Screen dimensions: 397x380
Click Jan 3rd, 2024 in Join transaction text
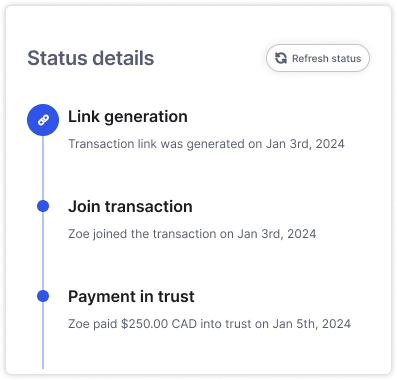pyautogui.click(x=277, y=234)
